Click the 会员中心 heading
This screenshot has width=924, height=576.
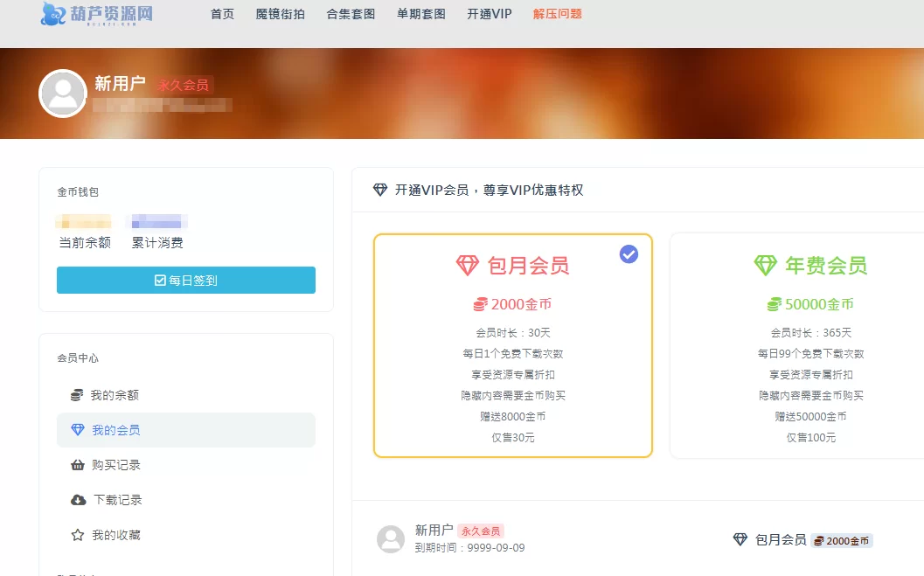click(78, 358)
